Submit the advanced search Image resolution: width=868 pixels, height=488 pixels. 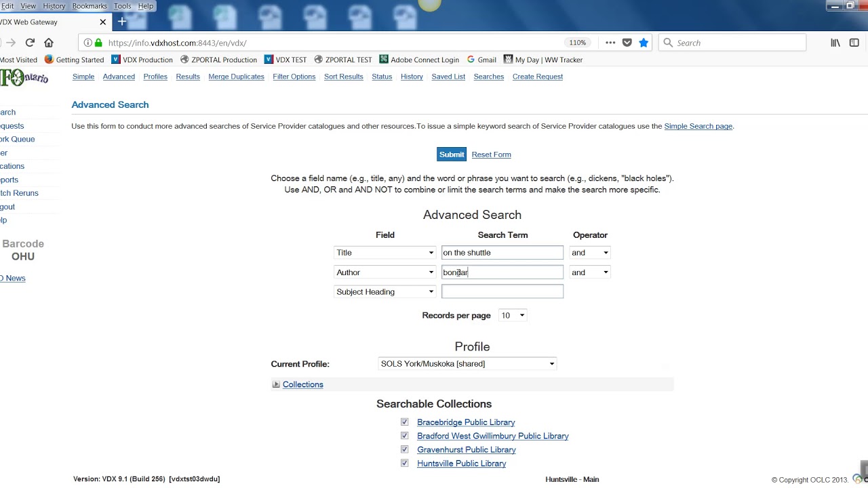[452, 155]
